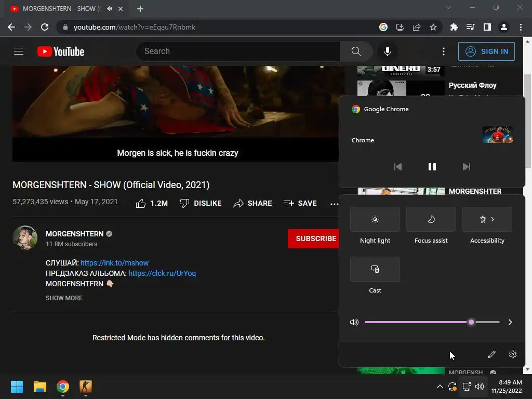Go to YouTube home via logo

coord(61,51)
